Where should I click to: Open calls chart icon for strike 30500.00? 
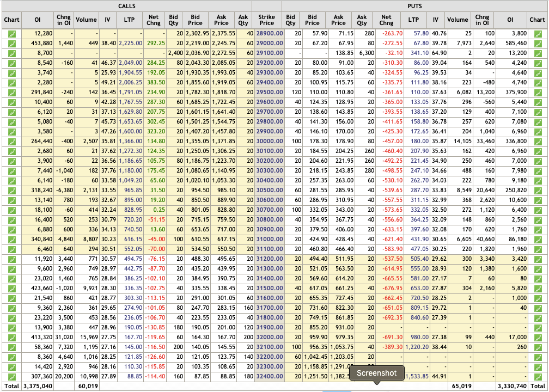click(11, 191)
